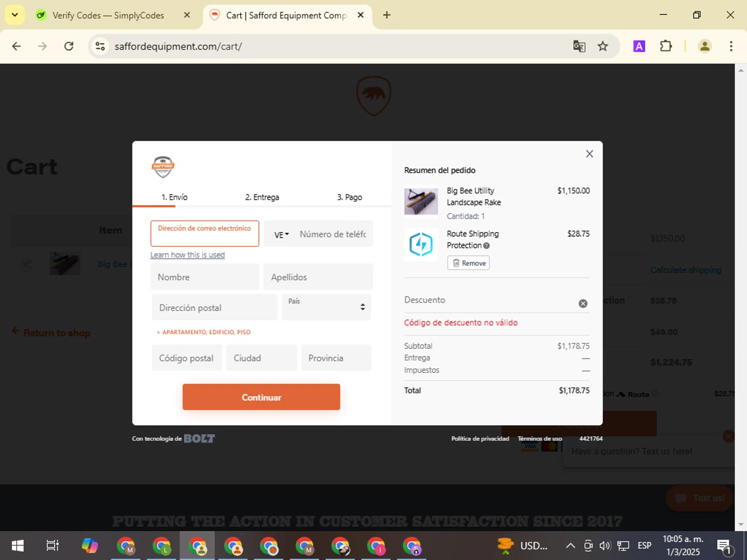Click the Ciudad field
Image resolution: width=747 pixels, height=560 pixels.
click(261, 358)
